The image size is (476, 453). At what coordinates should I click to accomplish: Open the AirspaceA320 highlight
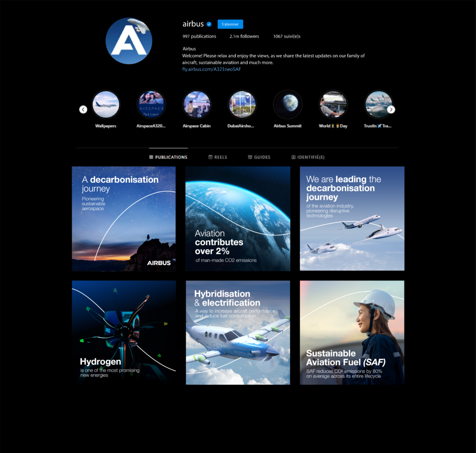coord(151,105)
